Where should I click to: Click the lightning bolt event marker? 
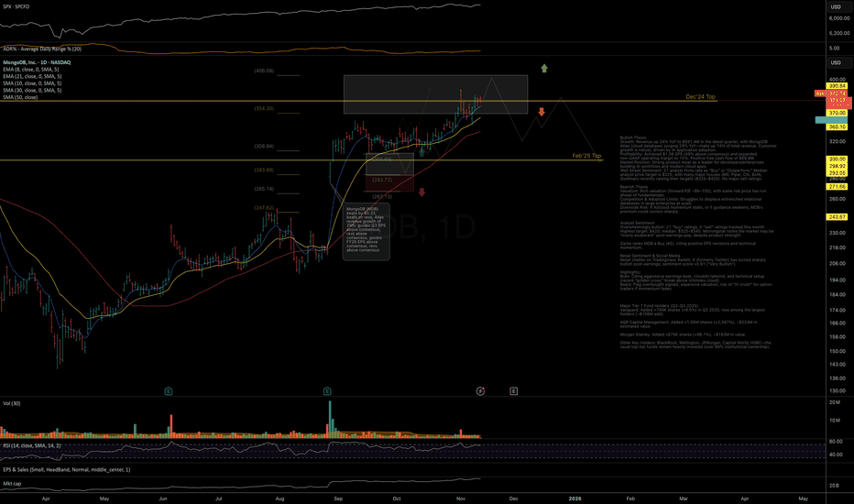[481, 391]
